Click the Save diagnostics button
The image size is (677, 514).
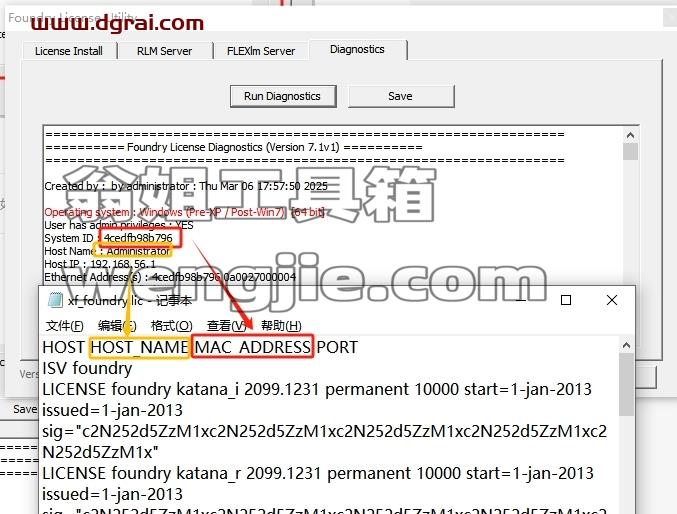[401, 96]
